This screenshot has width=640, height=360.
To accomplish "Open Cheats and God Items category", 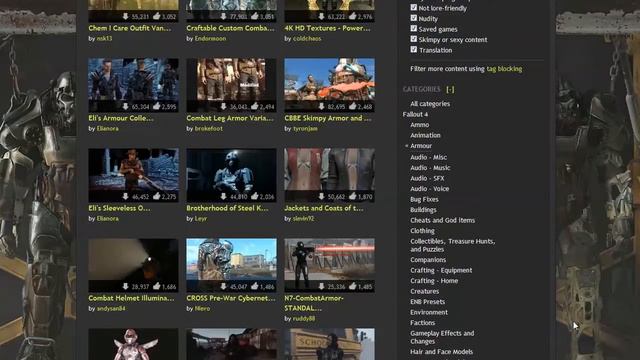I will coord(442,220).
